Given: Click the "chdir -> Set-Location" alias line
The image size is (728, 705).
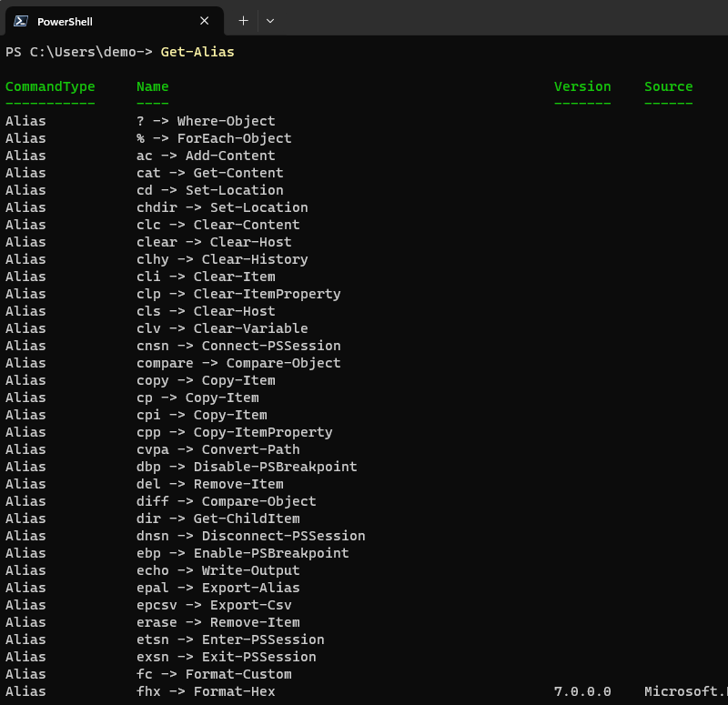Looking at the screenshot, I should point(222,207).
